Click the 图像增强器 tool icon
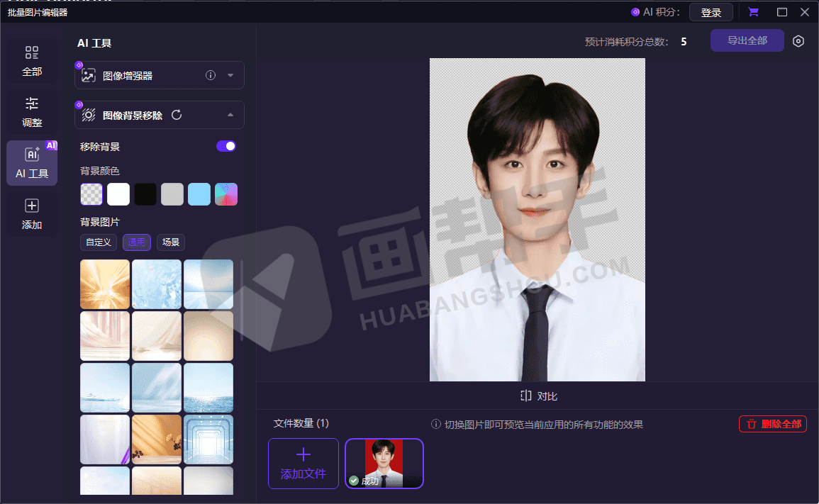 point(88,75)
